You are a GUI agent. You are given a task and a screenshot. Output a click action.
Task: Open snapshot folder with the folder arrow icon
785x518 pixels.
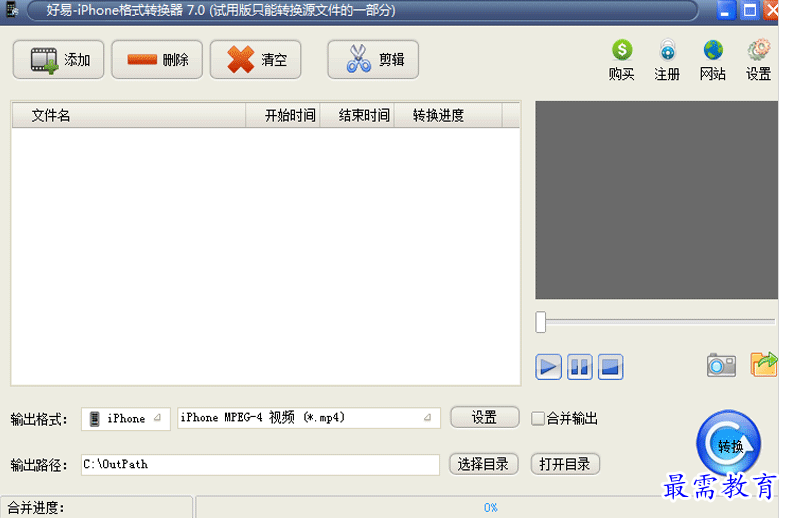(763, 364)
